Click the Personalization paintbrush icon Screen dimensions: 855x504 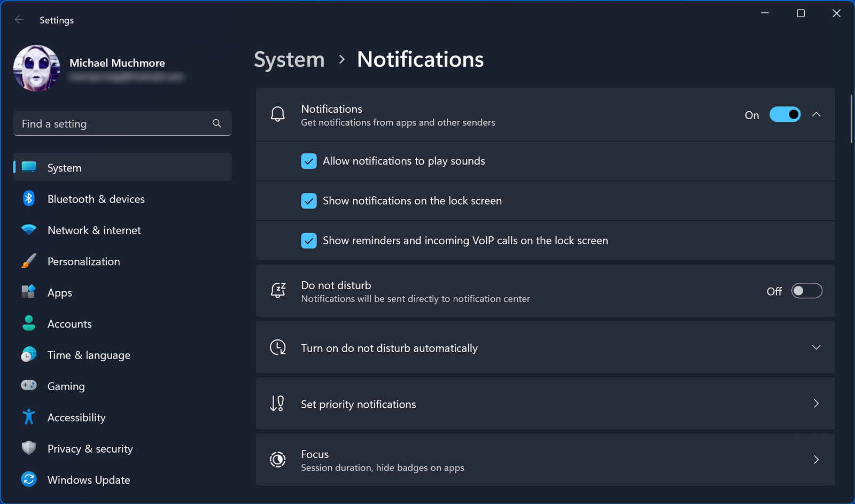(x=29, y=261)
